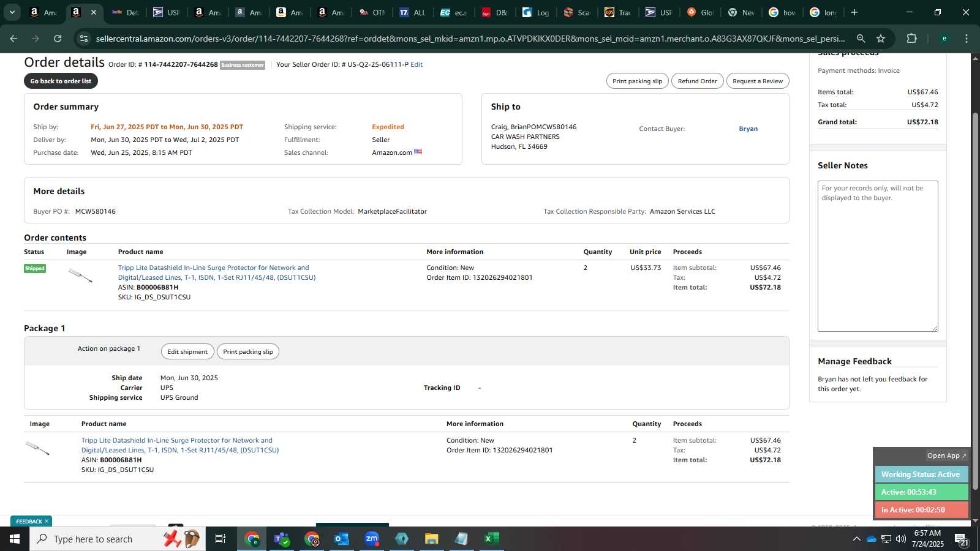Select the ASIN B00006B81H in Order contents
This screenshot has height=551, width=980.
click(x=157, y=287)
